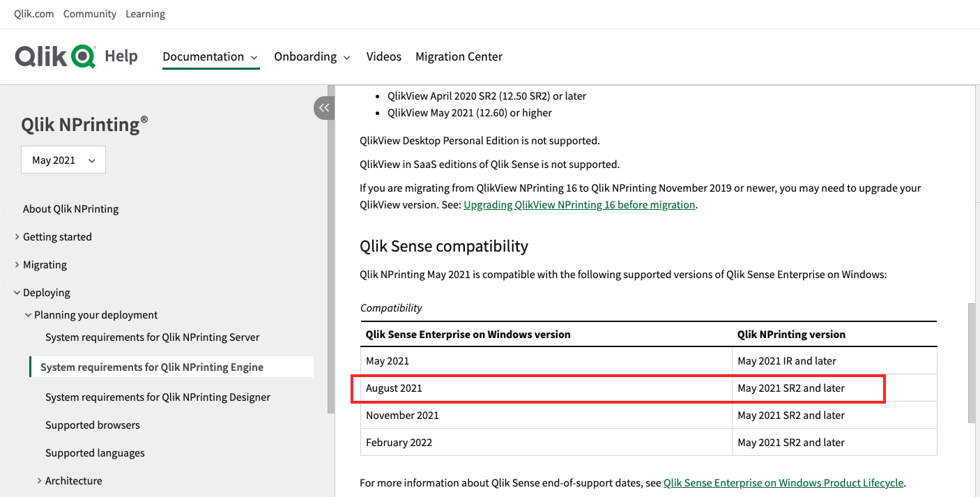Image resolution: width=980 pixels, height=497 pixels.
Task: Open the Migration Center page
Action: (x=459, y=57)
